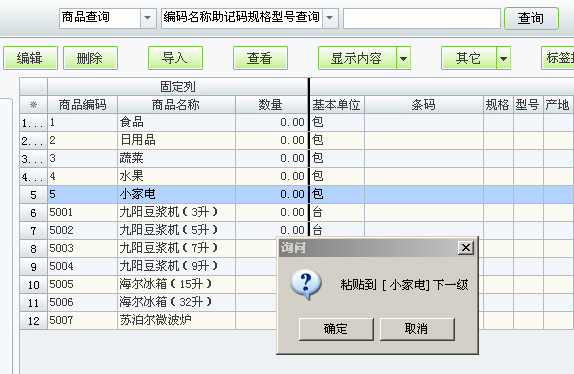Click product code 5003 cell

coord(82,248)
